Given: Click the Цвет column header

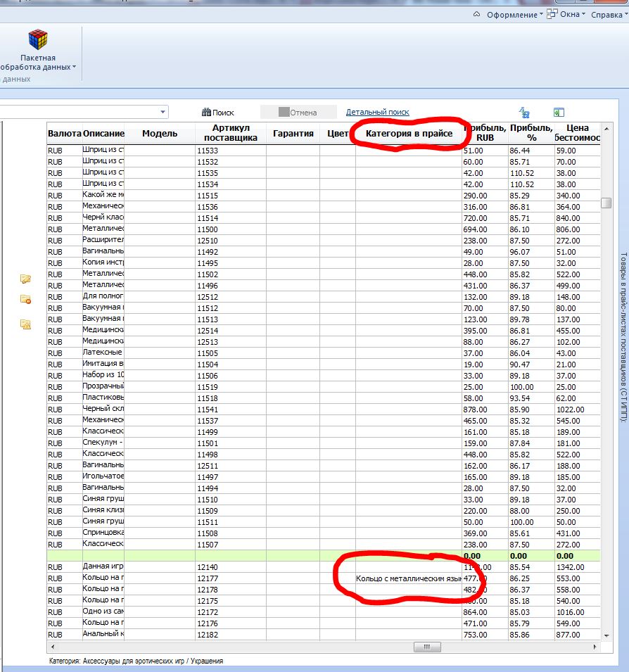Looking at the screenshot, I should pos(338,133).
